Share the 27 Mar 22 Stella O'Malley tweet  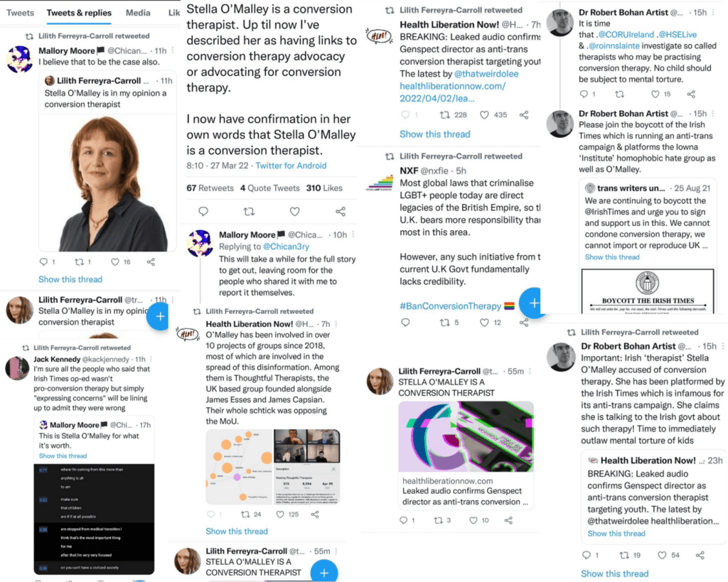341,212
